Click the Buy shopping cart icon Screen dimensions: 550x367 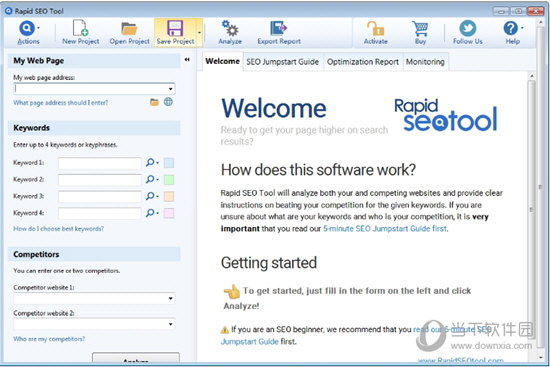tap(420, 28)
